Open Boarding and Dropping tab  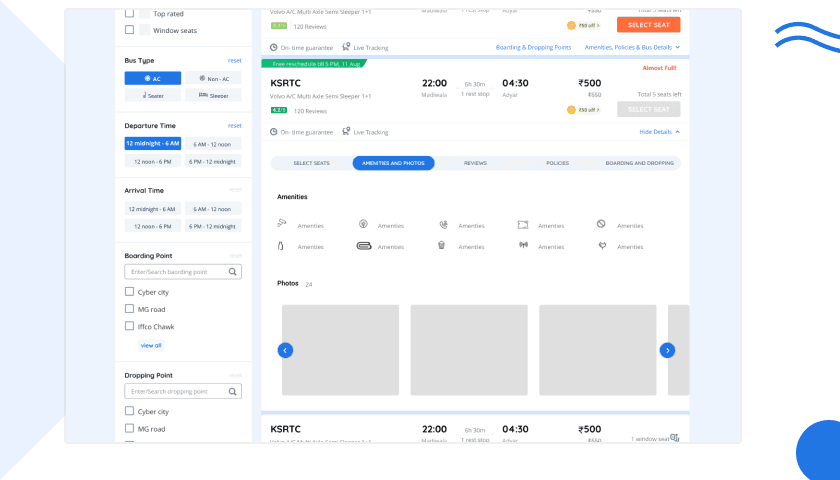[x=640, y=163]
